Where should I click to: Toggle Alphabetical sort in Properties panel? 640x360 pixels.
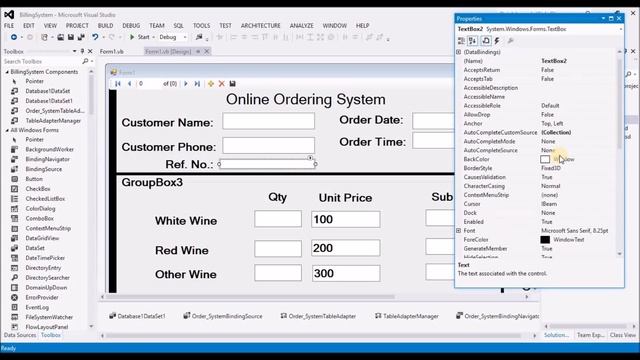[473, 41]
